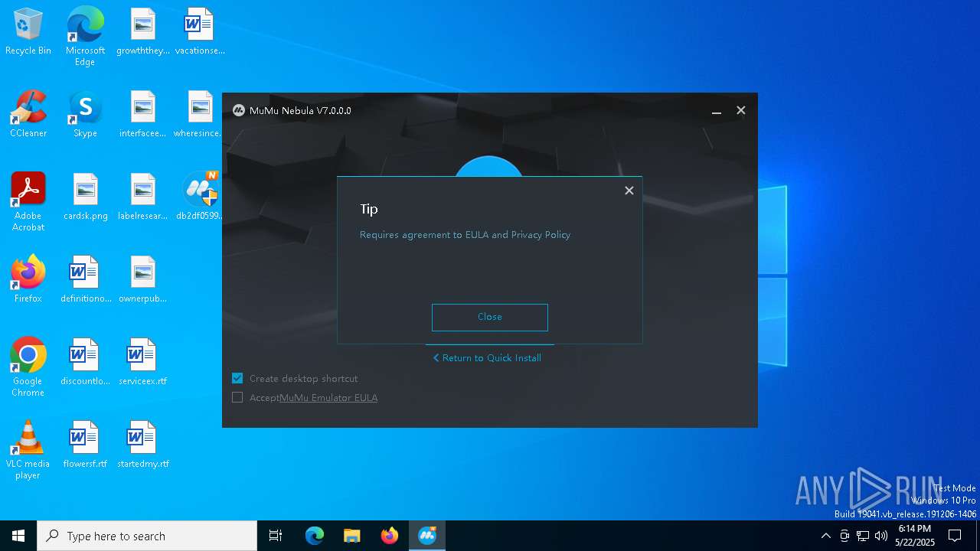Open network status tray icon
The width and height of the screenshot is (980, 551).
coord(863,536)
